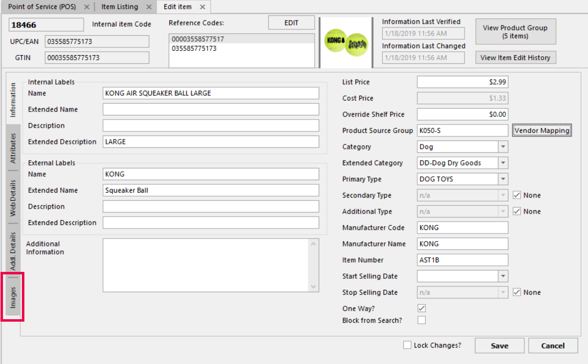
Task: Toggle the Stop Selling Date None checkbox
Action: click(x=517, y=292)
